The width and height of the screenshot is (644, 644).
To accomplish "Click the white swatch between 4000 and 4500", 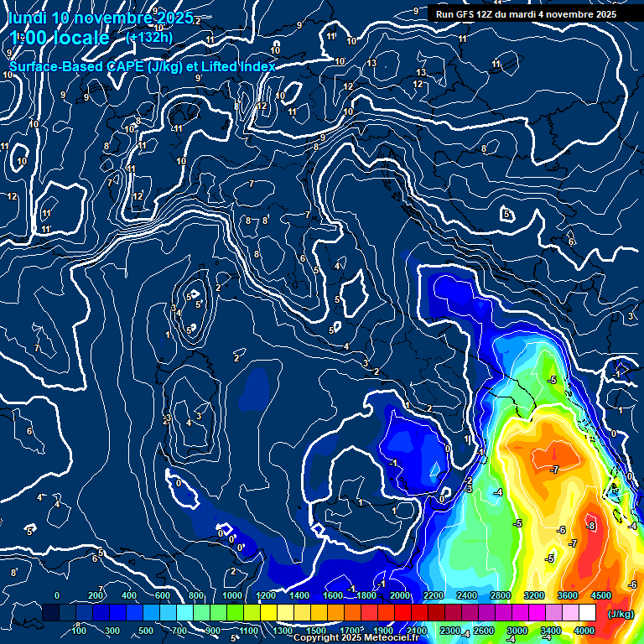I will 587,612.
